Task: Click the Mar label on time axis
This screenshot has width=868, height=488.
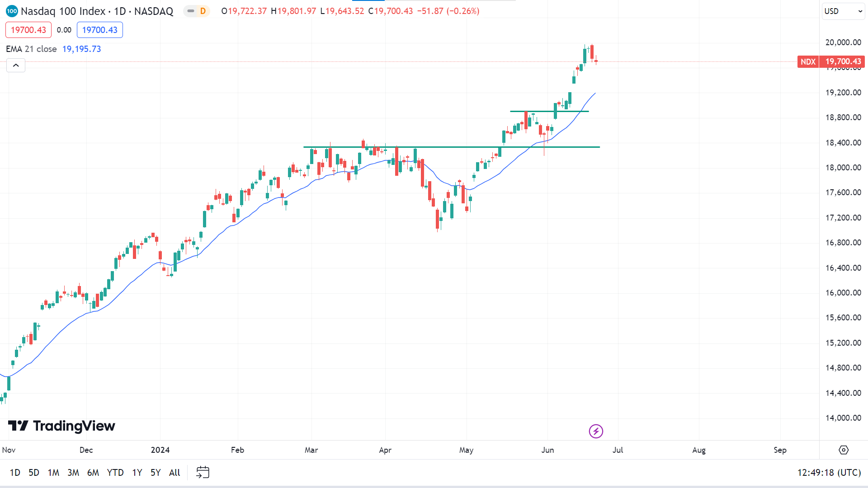Action: tap(311, 450)
